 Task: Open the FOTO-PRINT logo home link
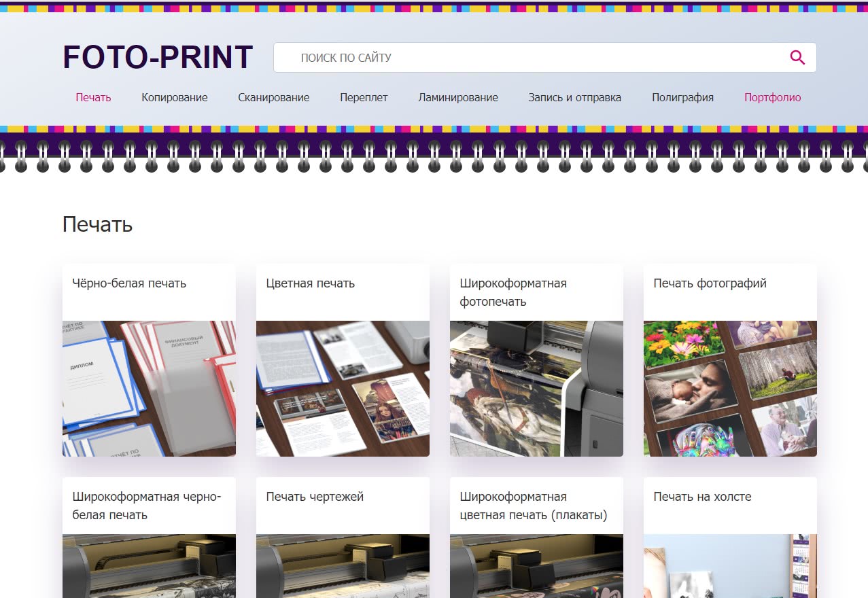(x=158, y=57)
